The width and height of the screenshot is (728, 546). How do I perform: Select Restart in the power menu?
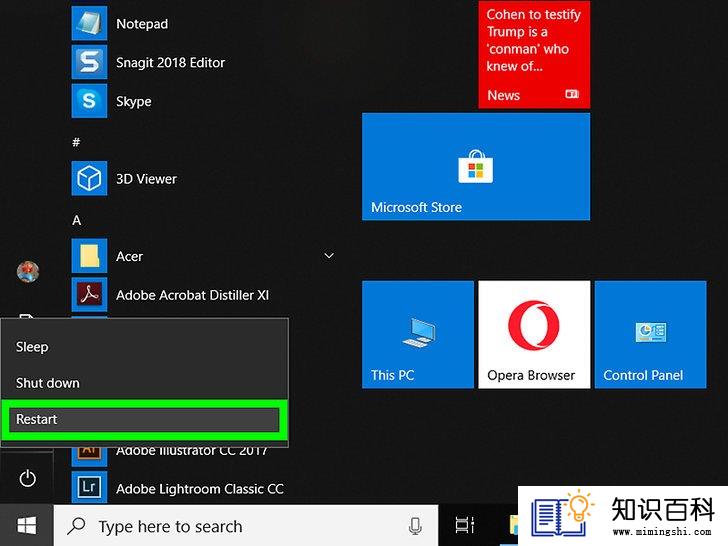[x=145, y=419]
